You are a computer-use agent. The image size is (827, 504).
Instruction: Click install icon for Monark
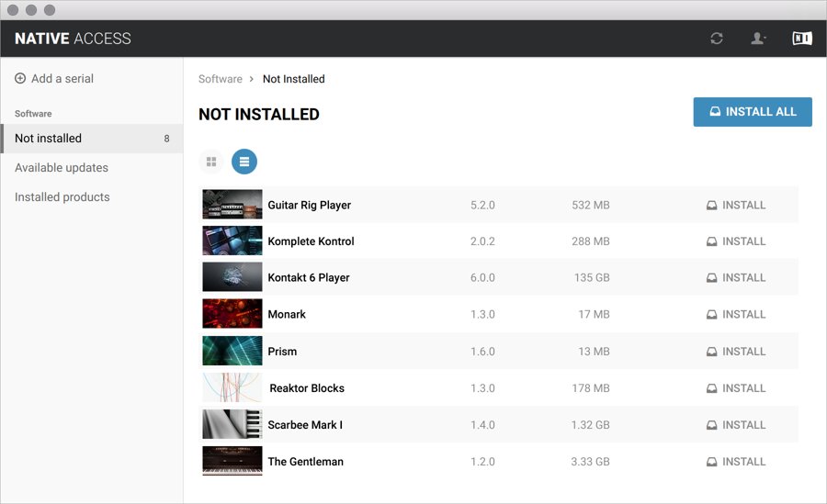(711, 315)
